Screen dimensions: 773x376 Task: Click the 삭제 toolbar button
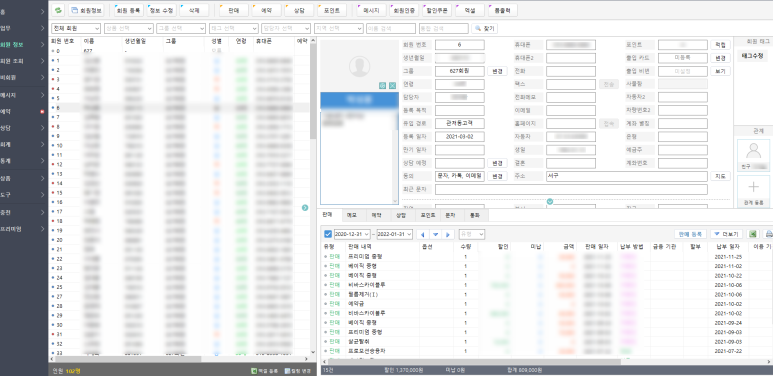pos(194,10)
